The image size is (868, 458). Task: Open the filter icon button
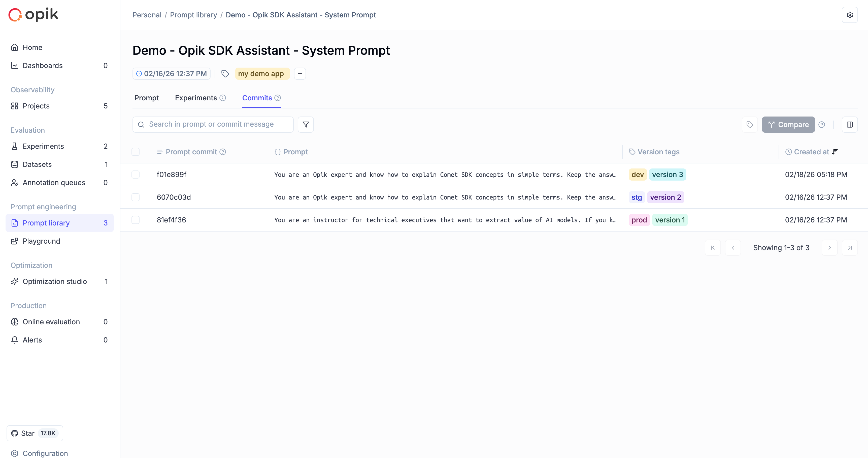(306, 124)
